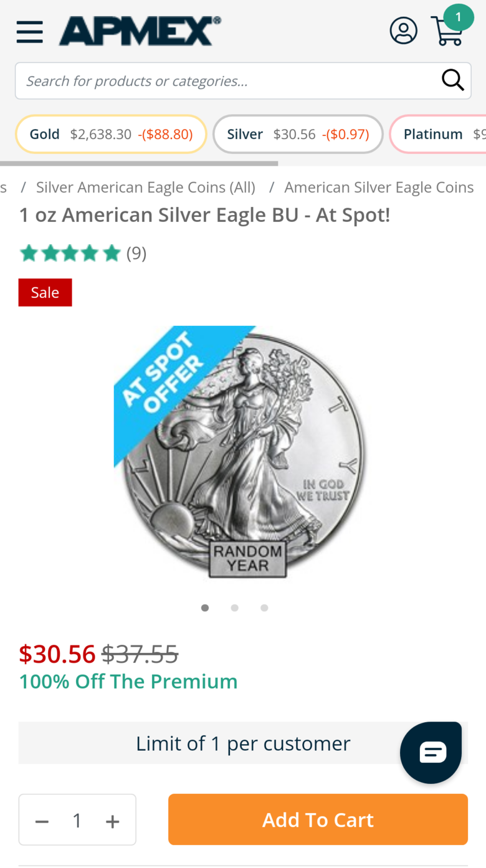Select the Platinum spot price pill
The height and width of the screenshot is (868, 486).
pos(438,134)
